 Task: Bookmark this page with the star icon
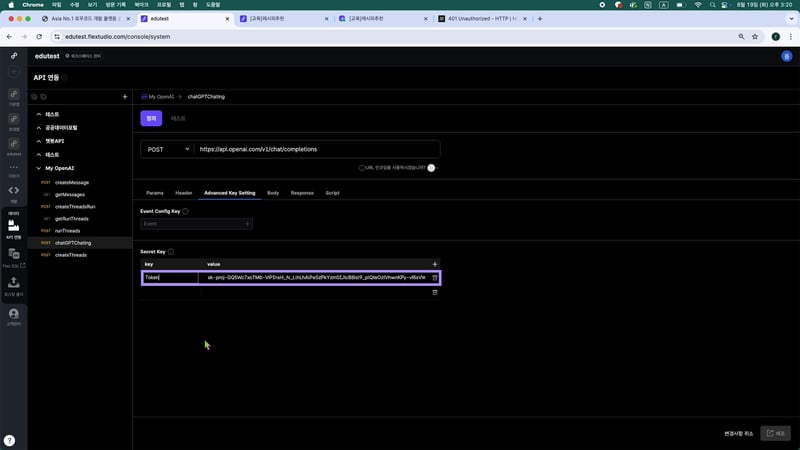(754, 36)
